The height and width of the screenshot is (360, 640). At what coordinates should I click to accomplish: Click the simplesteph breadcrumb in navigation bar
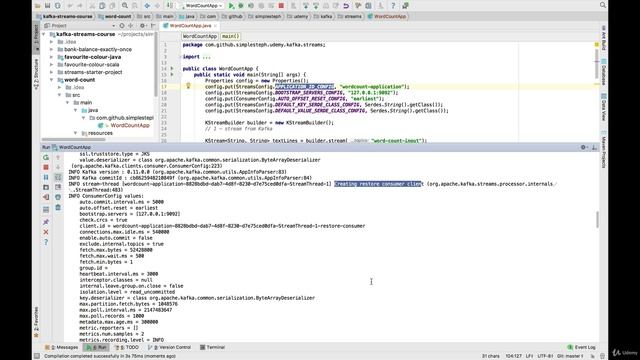[264, 16]
